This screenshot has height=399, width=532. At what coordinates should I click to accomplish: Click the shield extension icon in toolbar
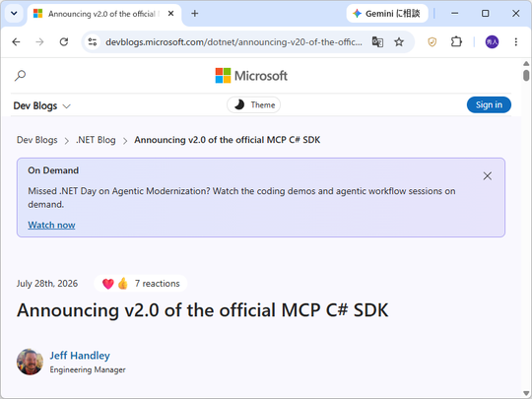pos(432,42)
